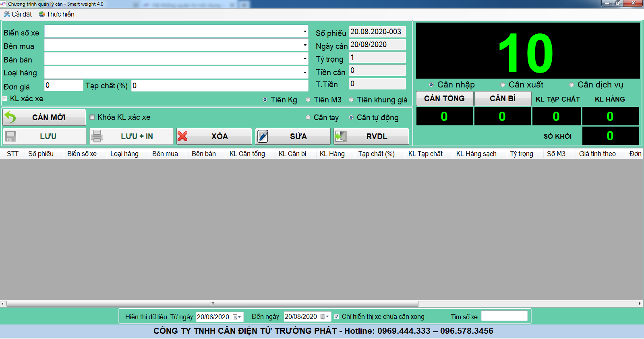The height and width of the screenshot is (339, 644).
Task: Enable the KL xác xe checkbox
Action: (5, 99)
